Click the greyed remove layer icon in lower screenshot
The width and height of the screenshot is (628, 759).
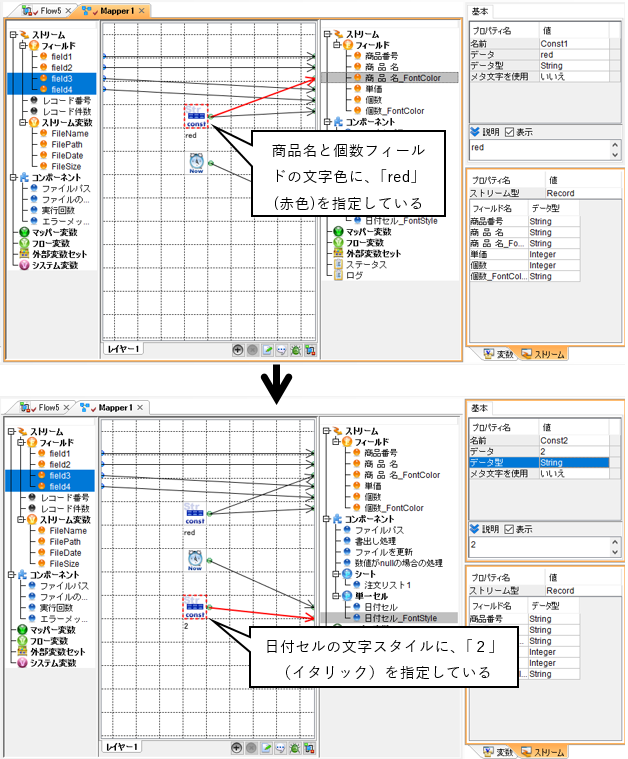tap(251, 747)
